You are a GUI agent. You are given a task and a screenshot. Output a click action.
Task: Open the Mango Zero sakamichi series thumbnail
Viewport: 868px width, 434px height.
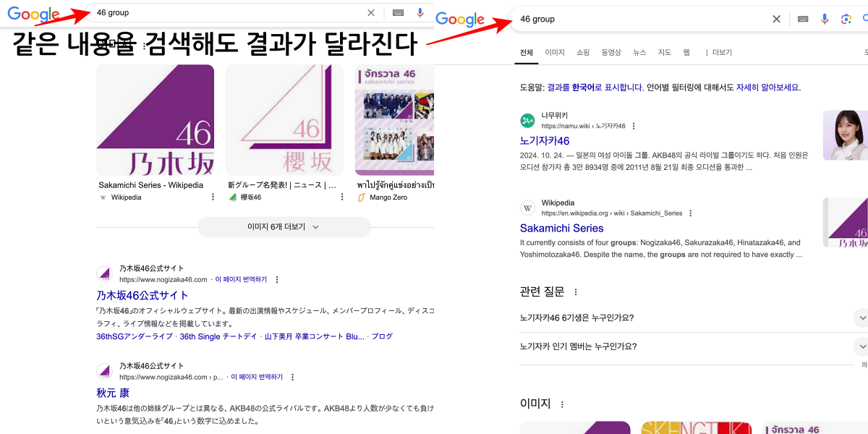click(x=394, y=120)
